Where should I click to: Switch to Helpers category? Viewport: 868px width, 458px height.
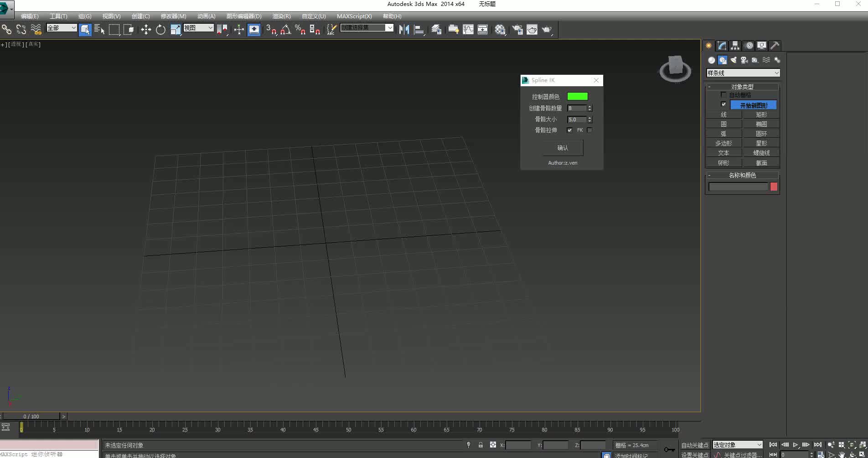click(755, 60)
